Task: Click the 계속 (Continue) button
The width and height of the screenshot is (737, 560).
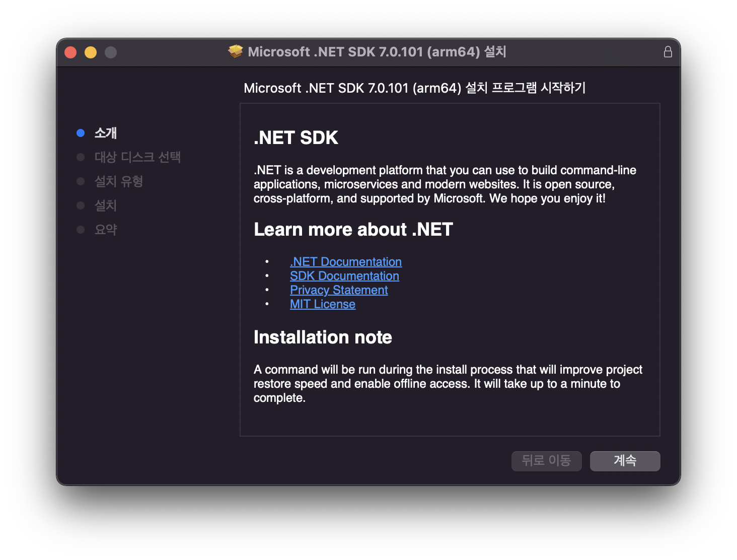Action: tap(625, 461)
